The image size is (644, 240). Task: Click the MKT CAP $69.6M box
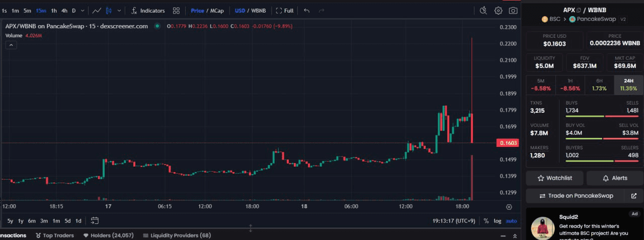(x=624, y=62)
